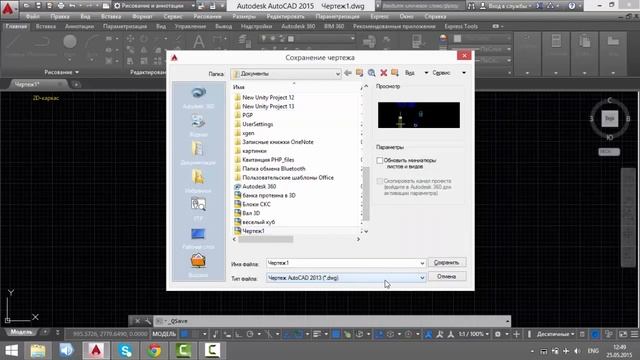Open the workspace switcher dropdown in title bar
This screenshot has width=640, height=360.
click(153, 6)
